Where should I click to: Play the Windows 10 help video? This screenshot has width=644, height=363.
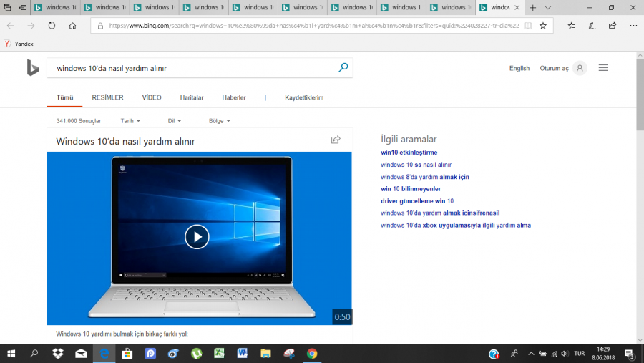coord(197,237)
